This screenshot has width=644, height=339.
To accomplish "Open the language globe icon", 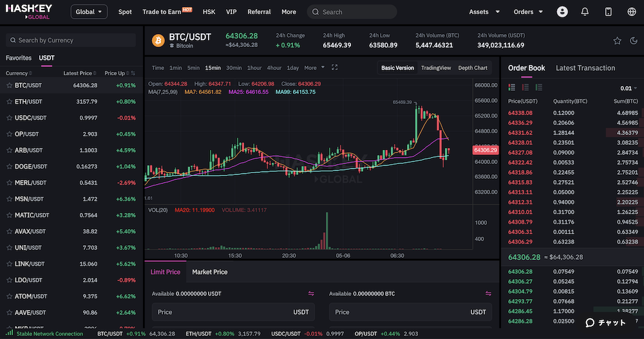I will pos(631,12).
